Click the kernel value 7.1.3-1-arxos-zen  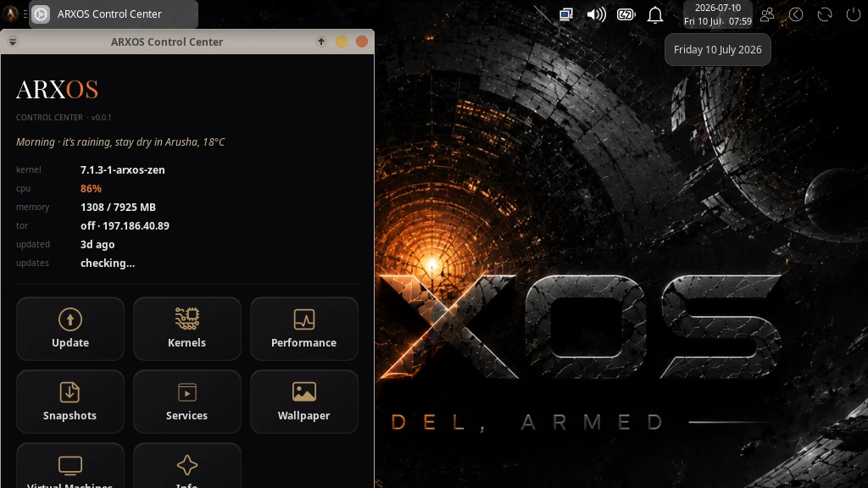tap(122, 169)
